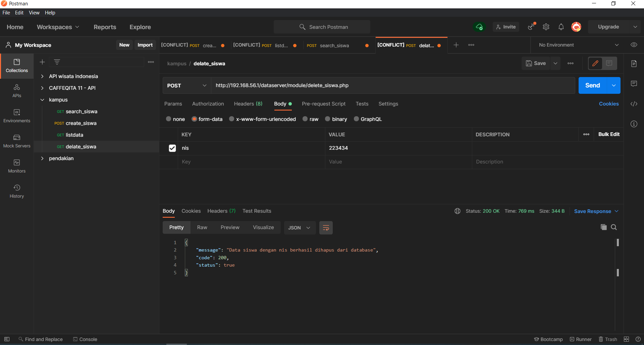The width and height of the screenshot is (644, 345).
Task: Open the Environments sidebar panel
Action: tap(17, 116)
